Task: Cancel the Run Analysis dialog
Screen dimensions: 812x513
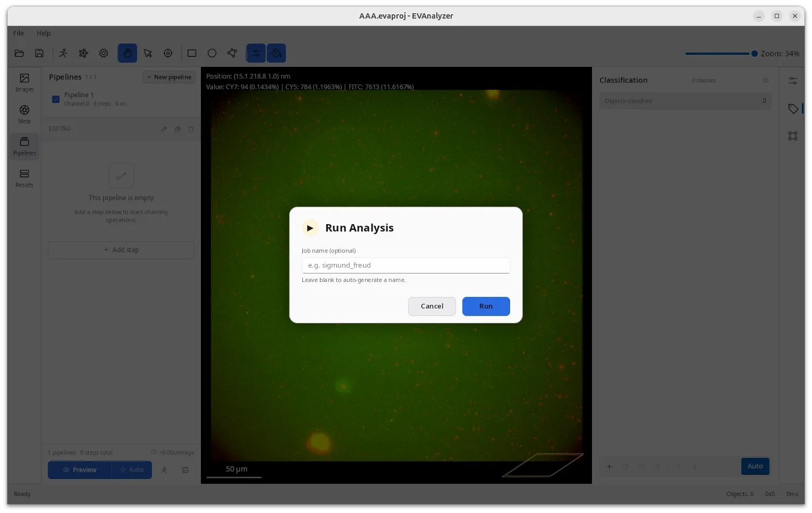Action: [x=432, y=306]
